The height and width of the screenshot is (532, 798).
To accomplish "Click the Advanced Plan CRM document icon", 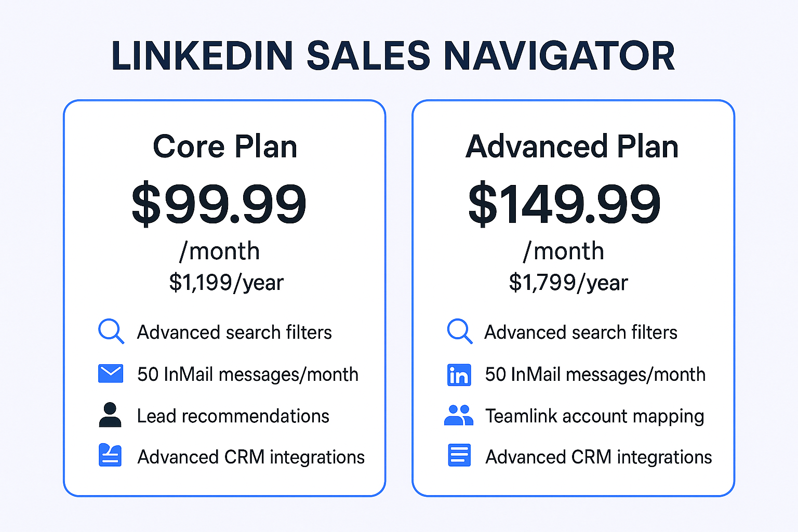I will 459,456.
